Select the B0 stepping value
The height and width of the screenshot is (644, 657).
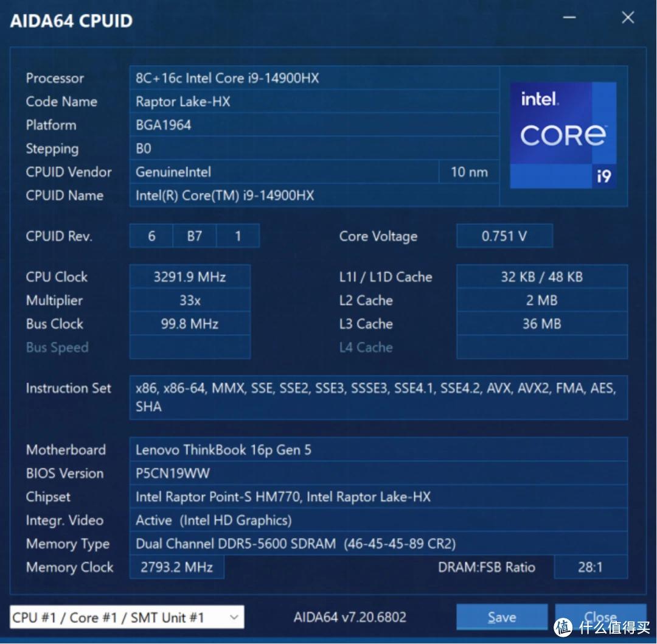click(315, 148)
